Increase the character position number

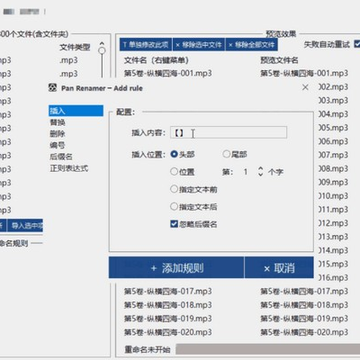pyautogui.click(x=261, y=169)
